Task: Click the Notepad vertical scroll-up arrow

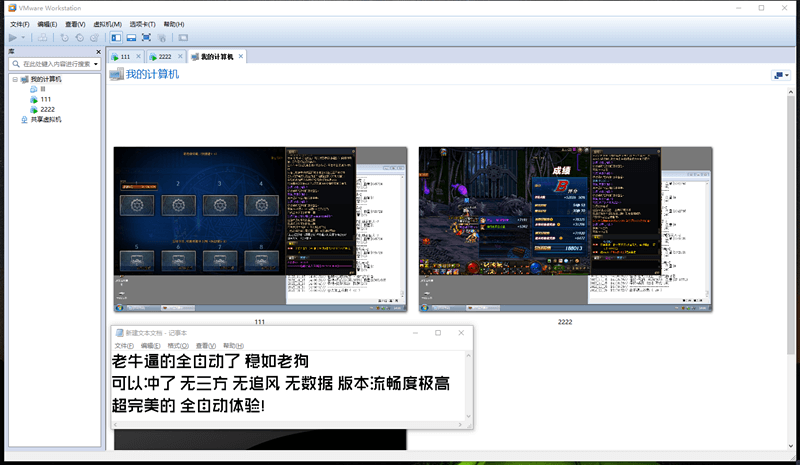Action: coord(468,355)
